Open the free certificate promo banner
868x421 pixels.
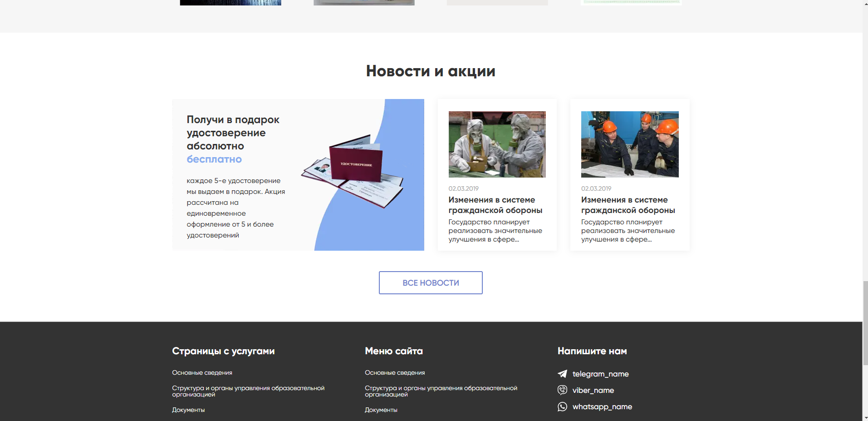coord(298,175)
